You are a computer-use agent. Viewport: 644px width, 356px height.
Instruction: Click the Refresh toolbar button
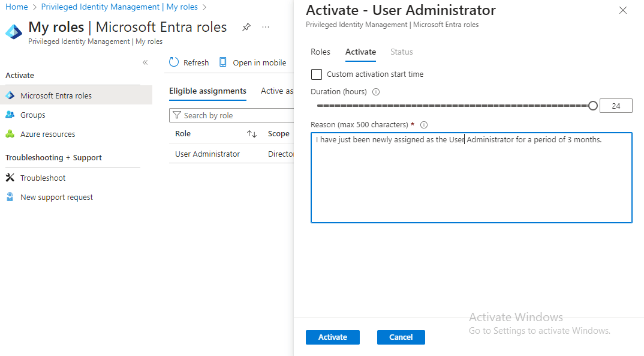(189, 62)
